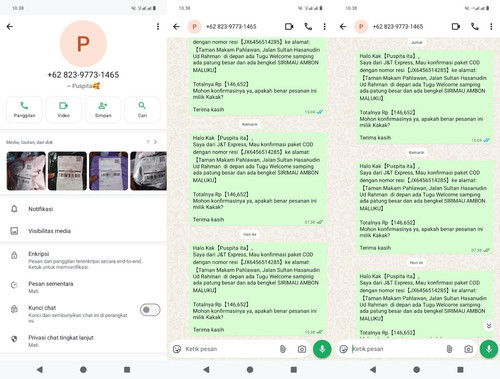
Task: Tap the bell icon beside Notifikasi
Action: click(14, 209)
